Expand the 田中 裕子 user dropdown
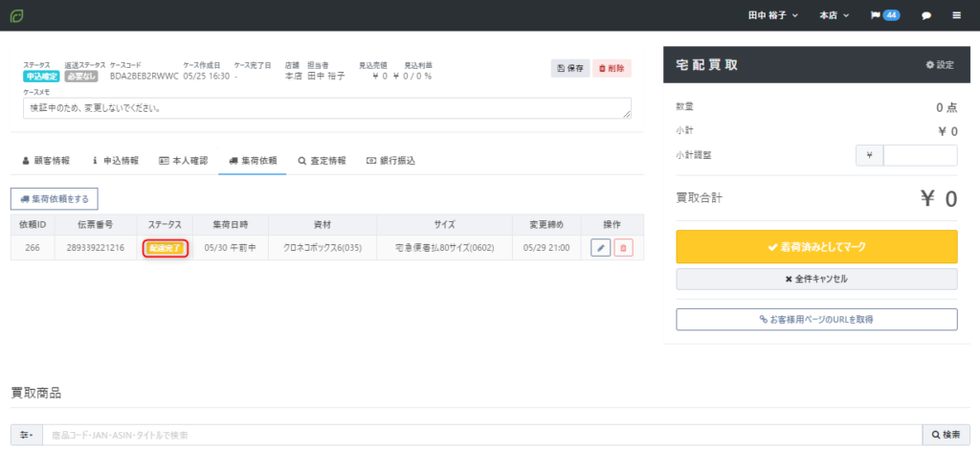Screen dimensions: 980x452 (x=773, y=15)
